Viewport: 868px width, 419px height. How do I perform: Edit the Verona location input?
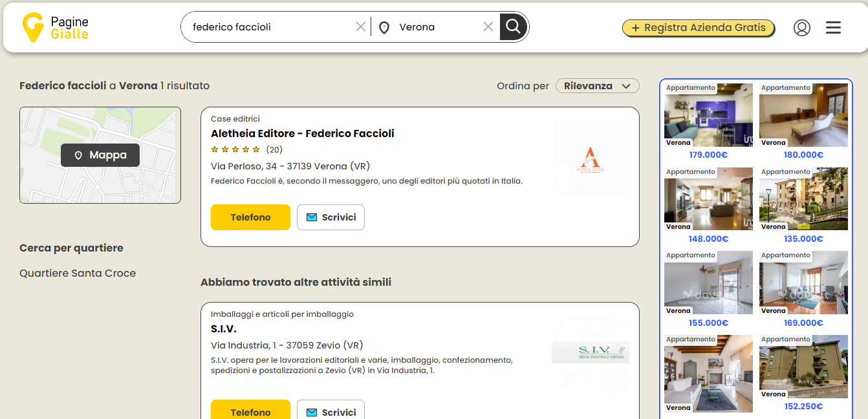pyautogui.click(x=437, y=27)
